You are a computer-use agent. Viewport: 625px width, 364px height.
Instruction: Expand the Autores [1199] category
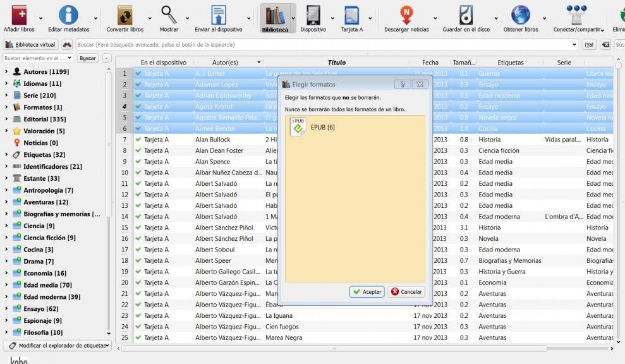tap(6, 71)
